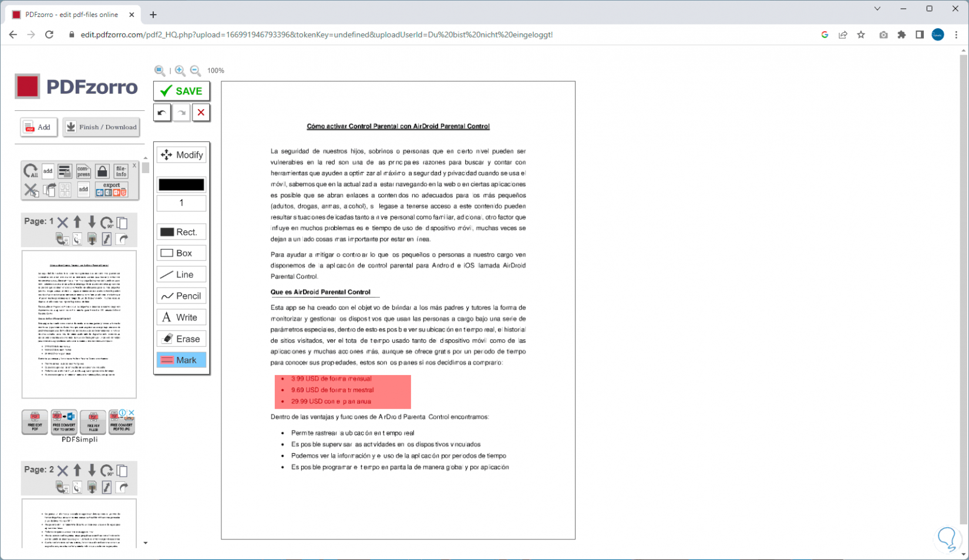Click the lined add page icon
The width and height of the screenshot is (969, 560).
(x=83, y=190)
